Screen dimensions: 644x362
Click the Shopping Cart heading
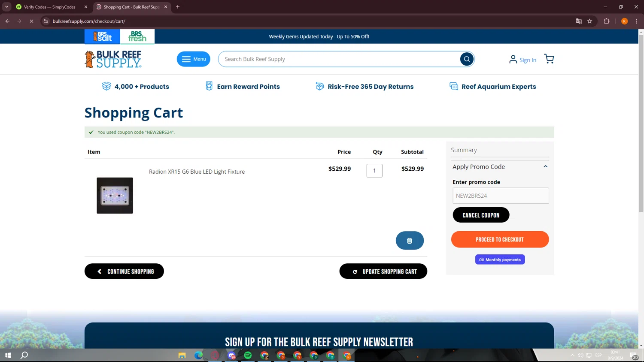point(134,112)
